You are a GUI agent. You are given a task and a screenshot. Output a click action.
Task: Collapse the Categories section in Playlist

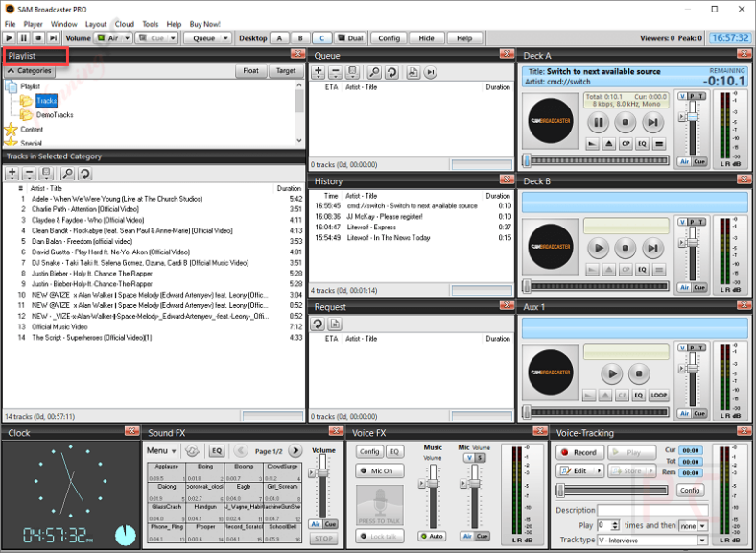[x=30, y=70]
